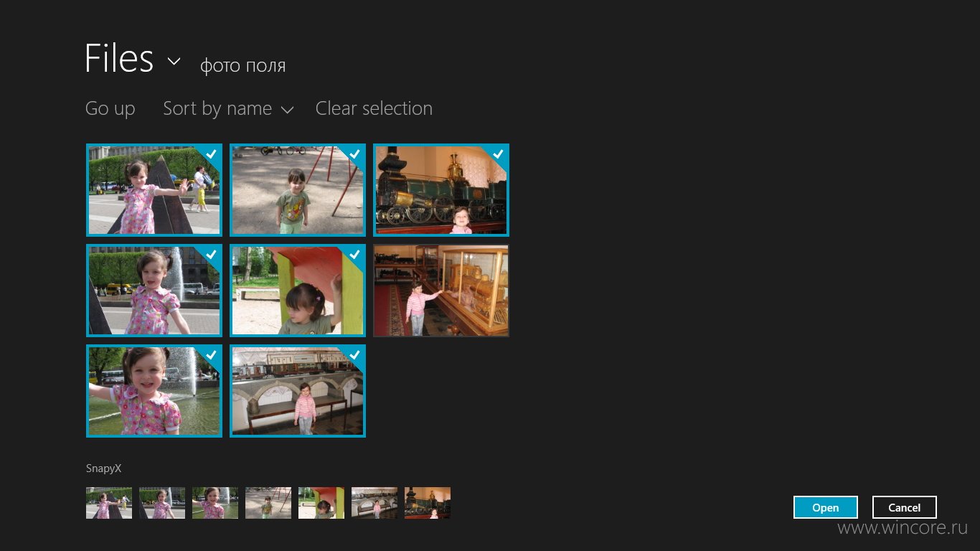Open the Files location dropdown chevron
This screenshot has height=551, width=980.
tap(174, 62)
